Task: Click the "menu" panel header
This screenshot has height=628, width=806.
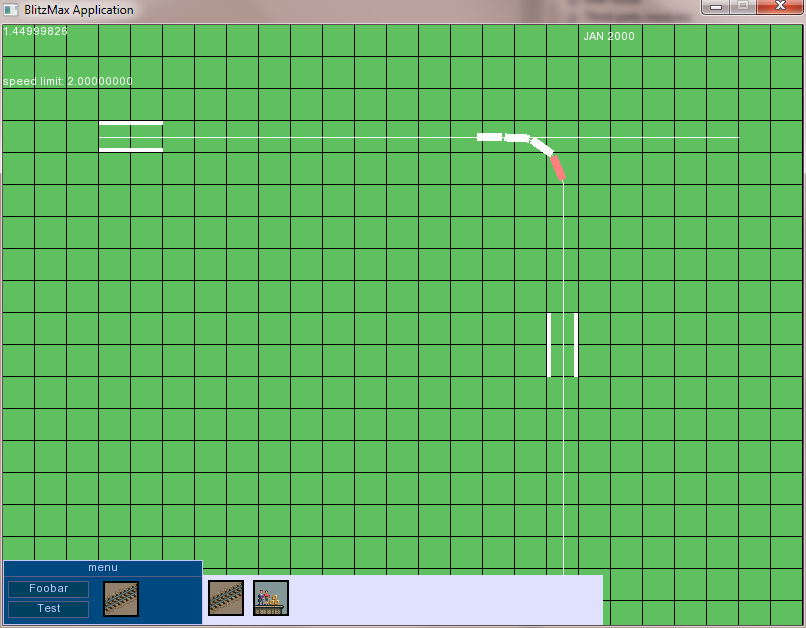Action: 103,568
